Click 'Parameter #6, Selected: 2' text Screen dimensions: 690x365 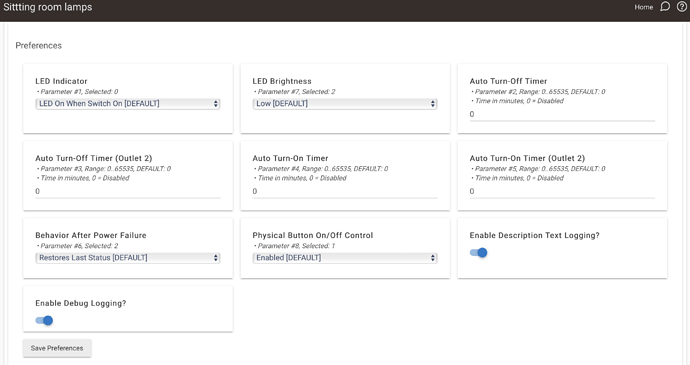[79, 246]
